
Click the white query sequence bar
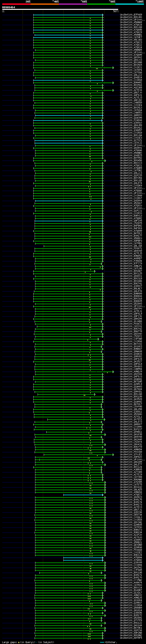[x=60, y=9]
